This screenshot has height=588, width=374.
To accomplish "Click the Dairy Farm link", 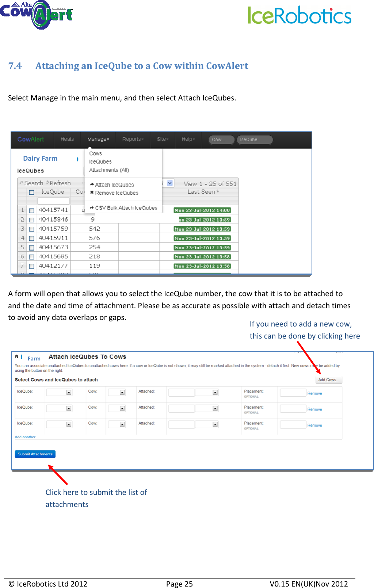I will click(40, 158).
